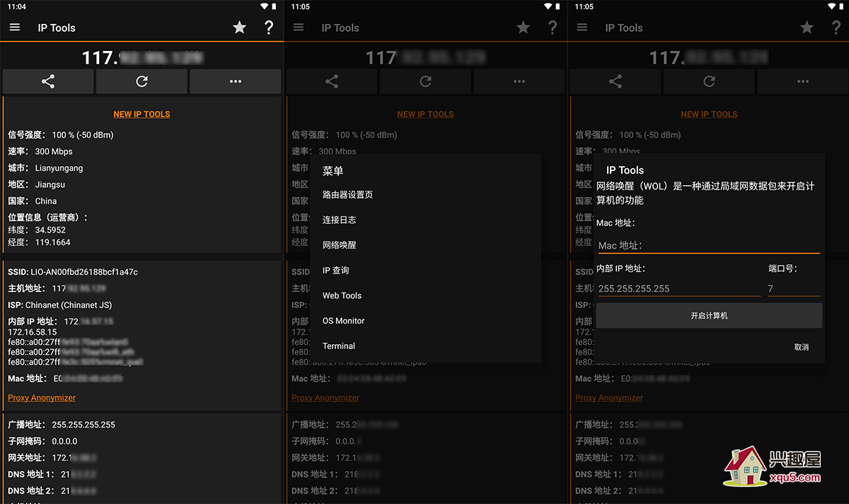This screenshot has height=504, width=849.
Task: Focus the Mac 地址 input field
Action: (708, 245)
